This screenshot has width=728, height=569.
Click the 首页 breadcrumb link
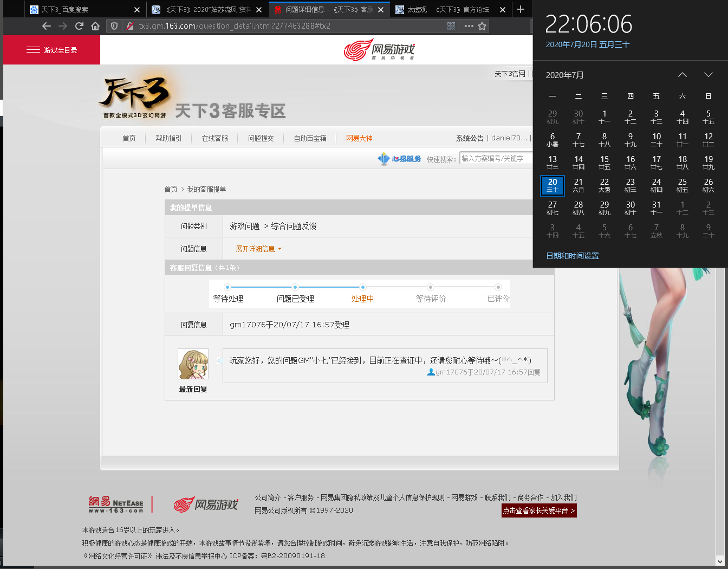[x=171, y=189]
